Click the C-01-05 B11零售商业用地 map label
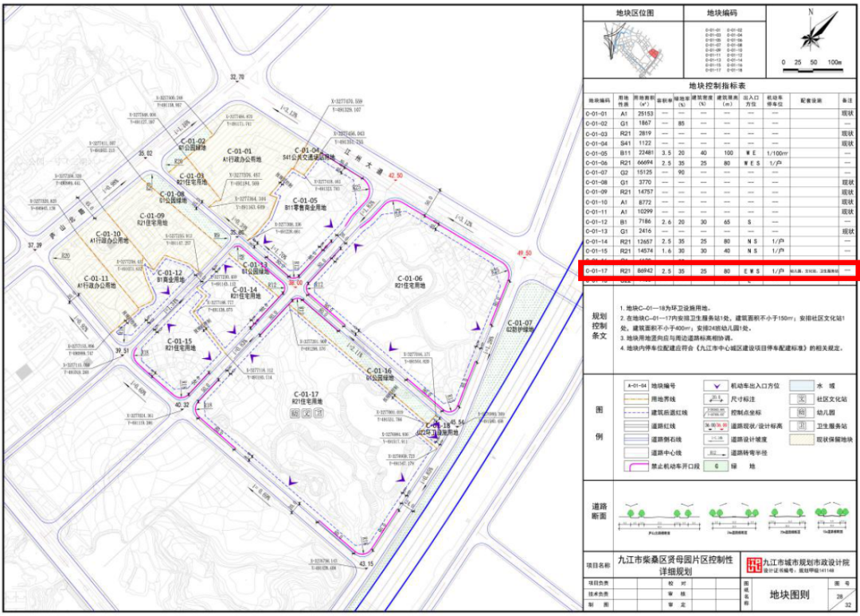 [x=305, y=204]
